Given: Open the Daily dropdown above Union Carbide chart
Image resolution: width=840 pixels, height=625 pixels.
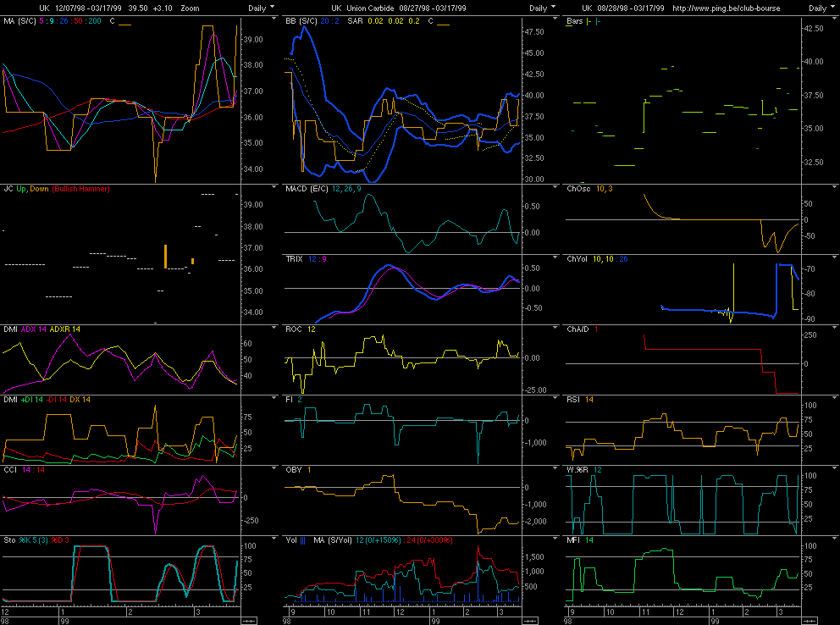Looking at the screenshot, I should [x=543, y=8].
